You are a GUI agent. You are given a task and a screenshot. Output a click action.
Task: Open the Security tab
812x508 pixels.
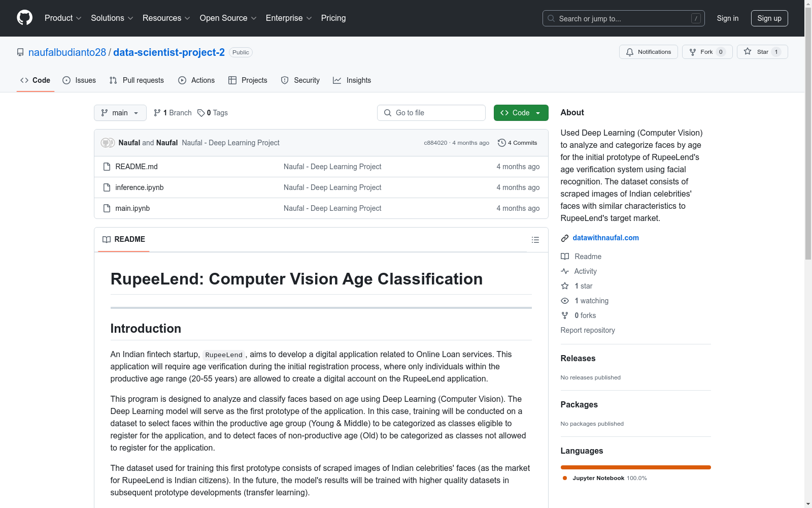click(300, 80)
